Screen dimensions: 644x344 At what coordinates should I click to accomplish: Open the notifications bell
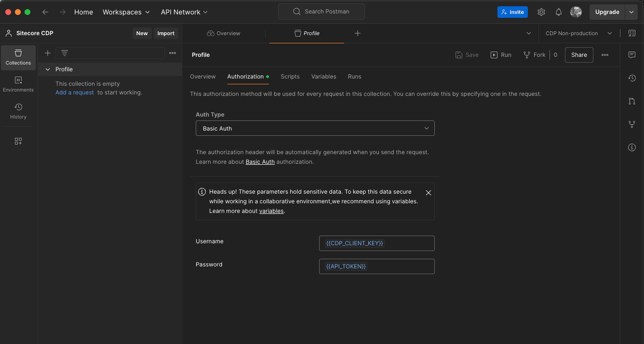[x=559, y=12]
